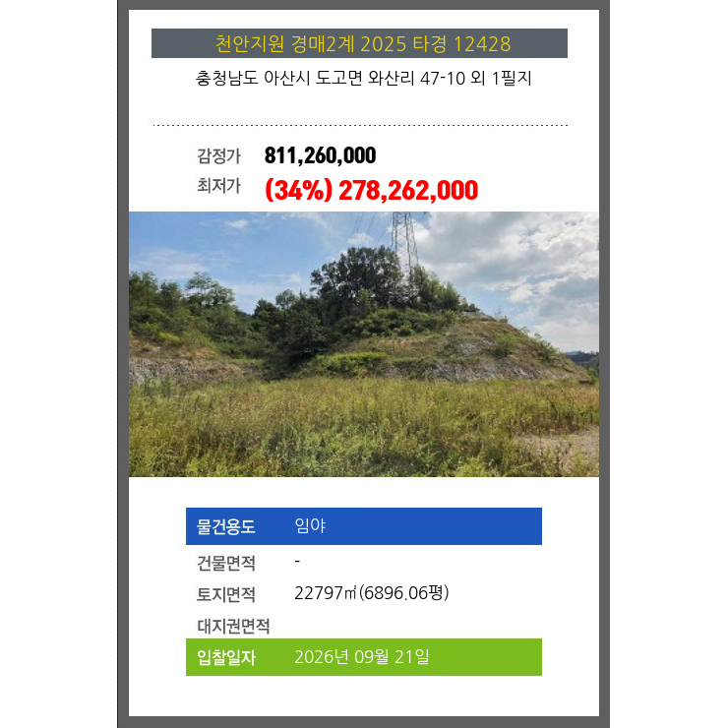
Task: Click the land area 22797㎡(6896.06평)
Action: [372, 593]
